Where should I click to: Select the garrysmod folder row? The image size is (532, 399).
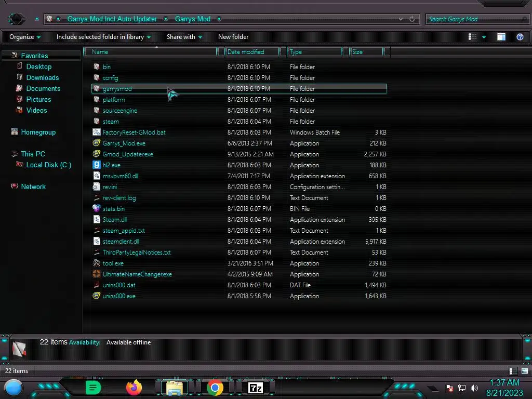point(239,88)
